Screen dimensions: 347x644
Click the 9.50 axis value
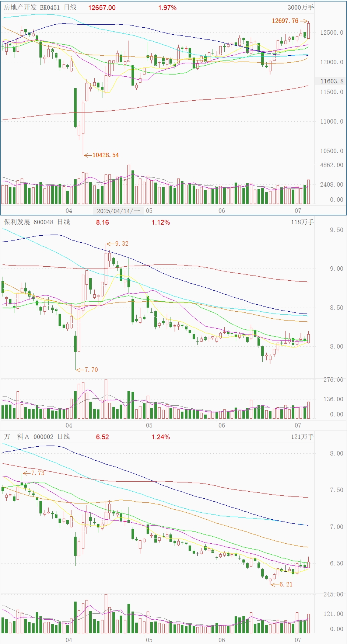336,230
